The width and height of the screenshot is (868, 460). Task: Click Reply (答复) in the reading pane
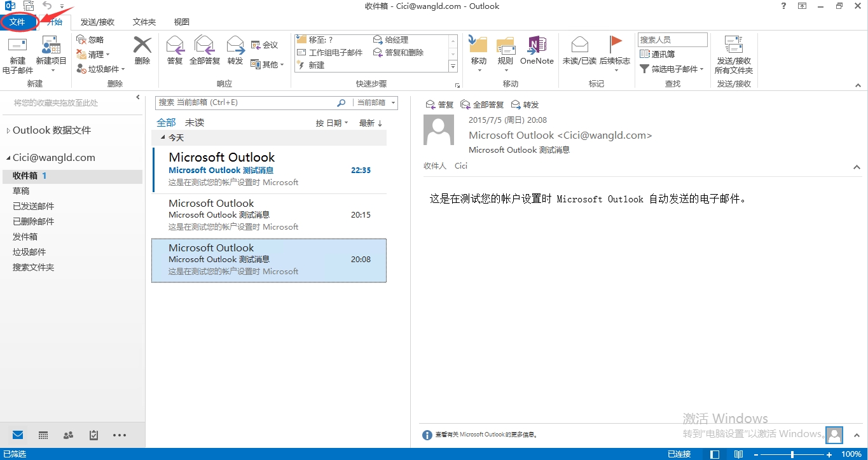tap(439, 105)
